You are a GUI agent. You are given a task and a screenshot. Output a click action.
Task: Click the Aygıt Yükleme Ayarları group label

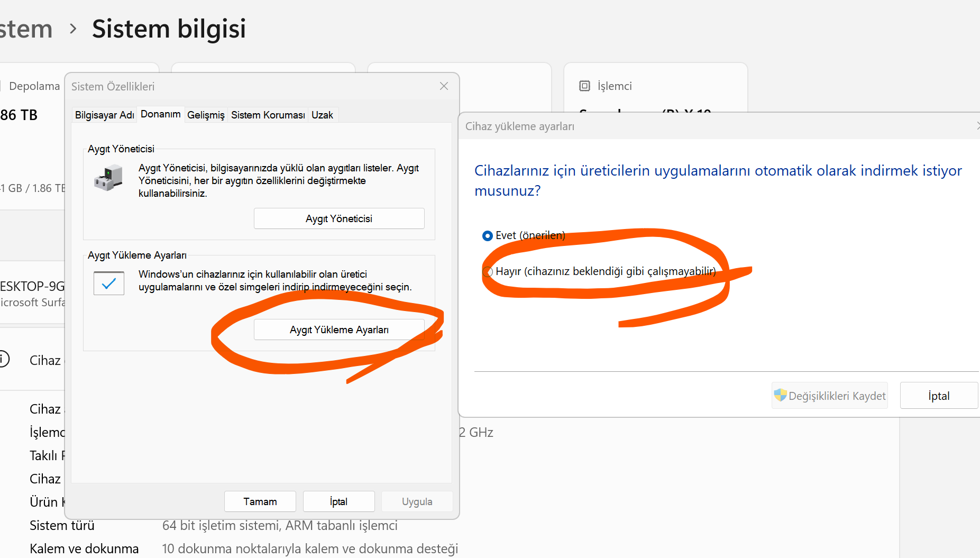[x=137, y=255]
